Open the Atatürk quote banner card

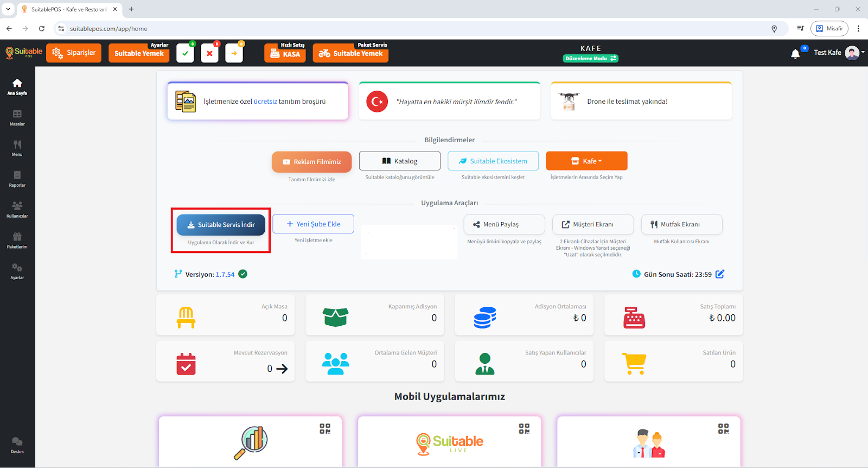449,101
